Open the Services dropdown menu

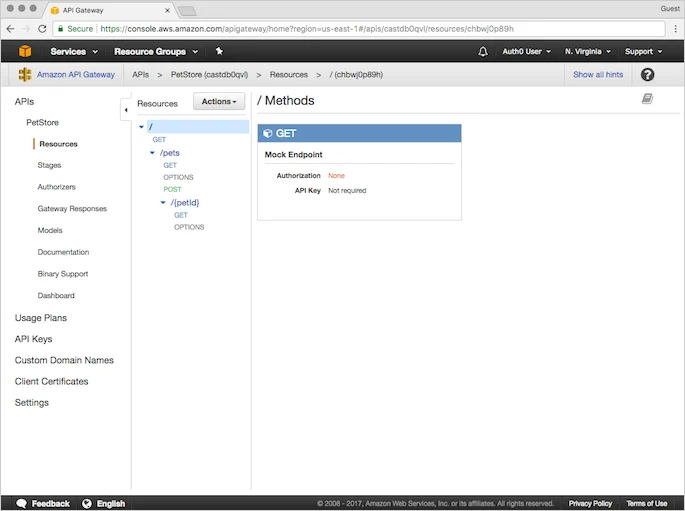tap(74, 52)
